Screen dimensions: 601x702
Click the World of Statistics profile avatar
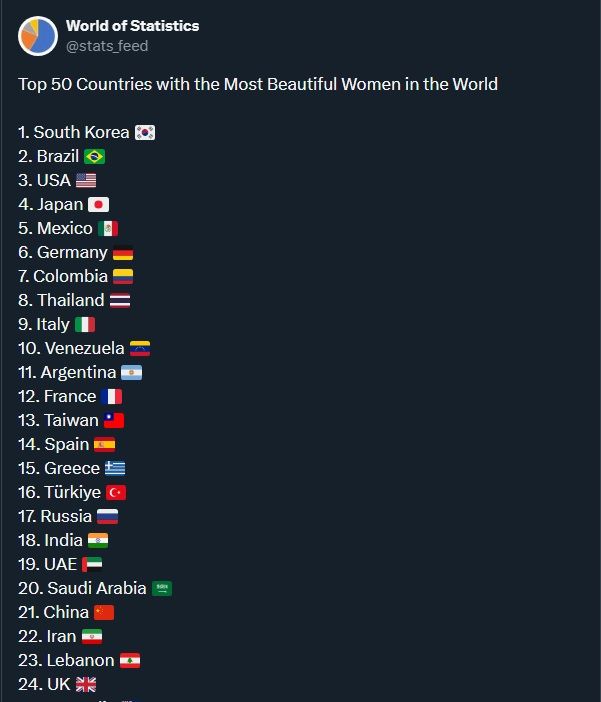[38, 36]
